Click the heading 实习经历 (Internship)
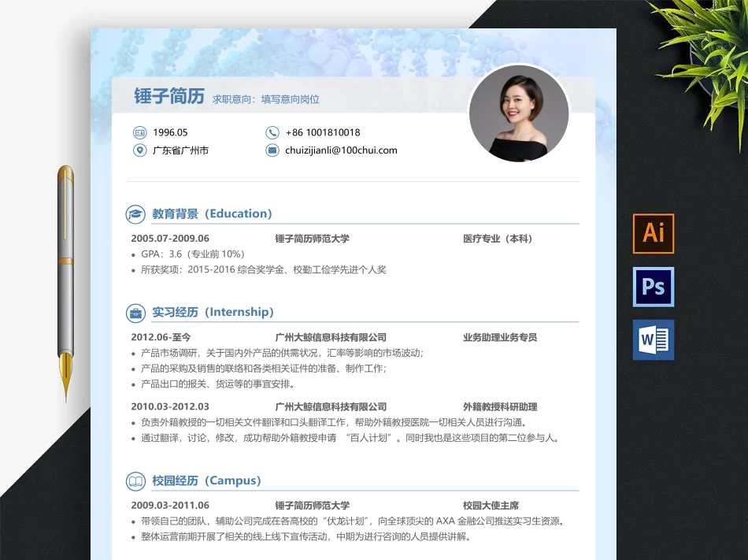This screenshot has width=748, height=560. coord(213,312)
